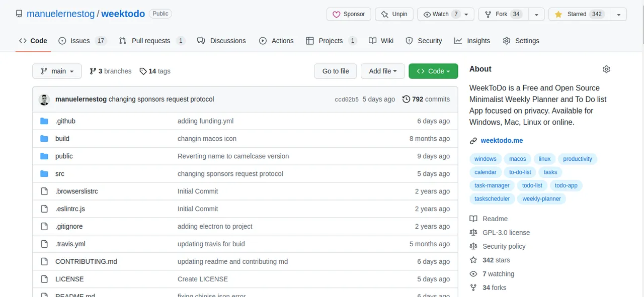
Task: Open the Starred lists dropdown arrow
Action: click(x=619, y=14)
